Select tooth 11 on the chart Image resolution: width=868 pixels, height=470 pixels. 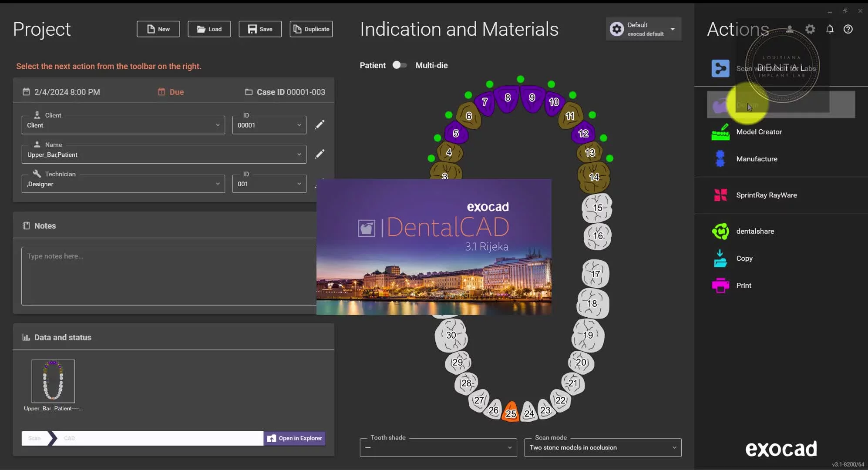tap(570, 116)
